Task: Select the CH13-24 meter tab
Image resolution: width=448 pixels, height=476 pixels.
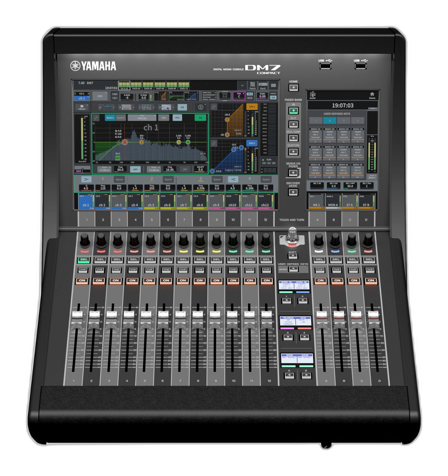Action: click(x=136, y=85)
